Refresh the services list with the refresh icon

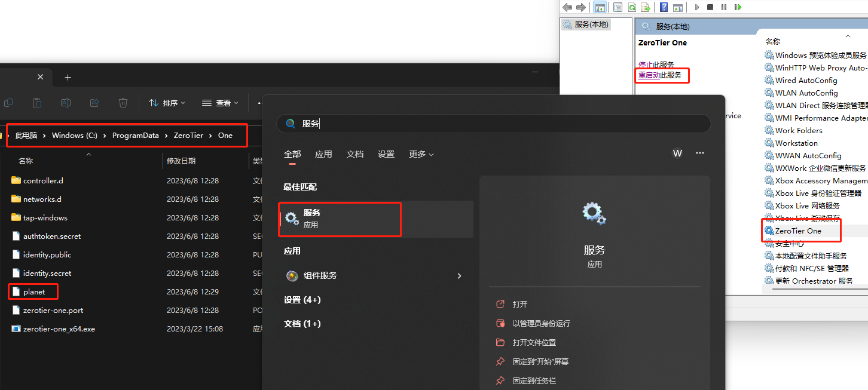(x=632, y=7)
